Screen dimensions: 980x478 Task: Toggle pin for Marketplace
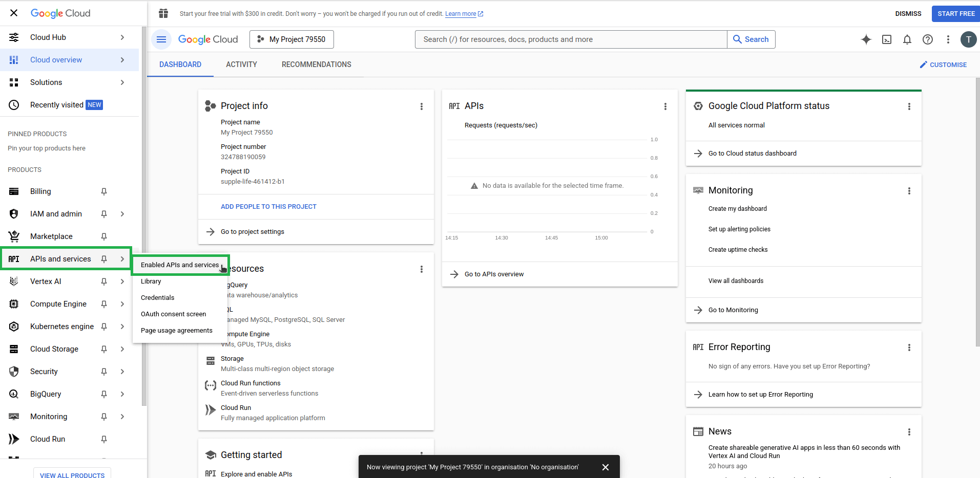[x=104, y=236]
